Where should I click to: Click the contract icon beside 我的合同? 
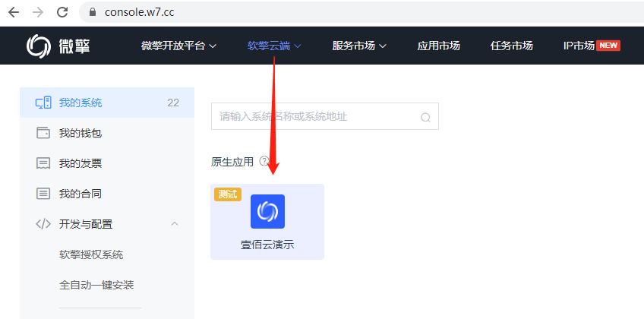pyautogui.click(x=43, y=194)
